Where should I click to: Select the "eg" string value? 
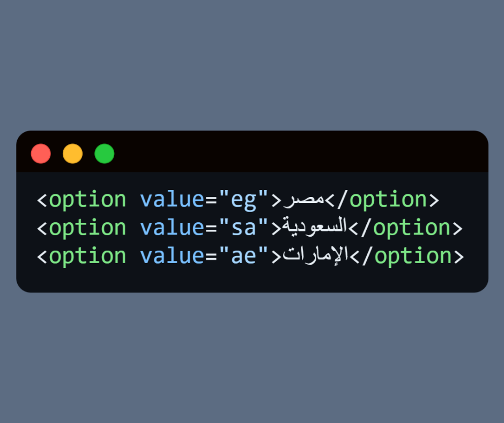pyautogui.click(x=243, y=200)
